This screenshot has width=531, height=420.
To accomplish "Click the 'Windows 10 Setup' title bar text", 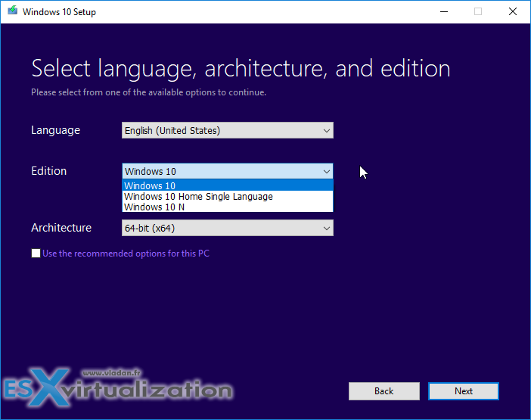I will pyautogui.click(x=59, y=12).
